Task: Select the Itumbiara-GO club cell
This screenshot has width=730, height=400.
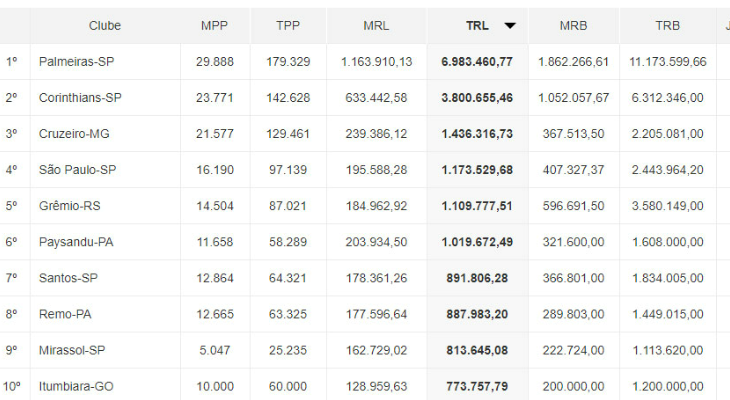Action: (x=77, y=386)
